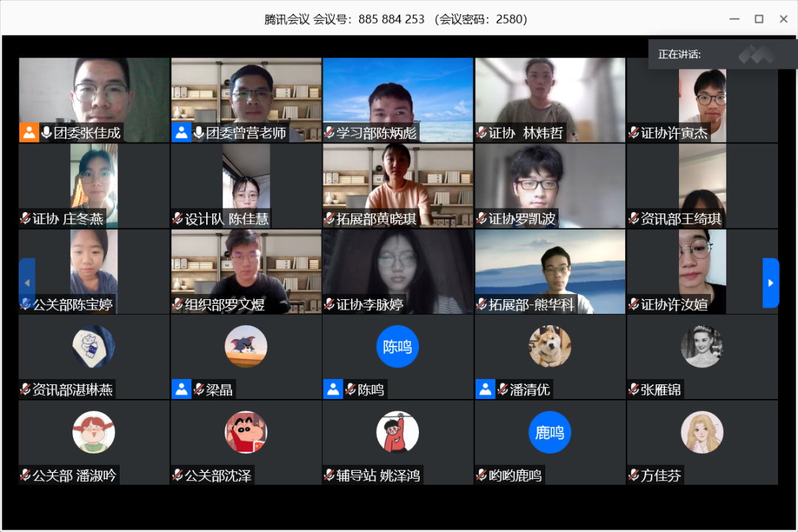
Task: Click the blue person icon beside 潘清优
Action: point(485,389)
